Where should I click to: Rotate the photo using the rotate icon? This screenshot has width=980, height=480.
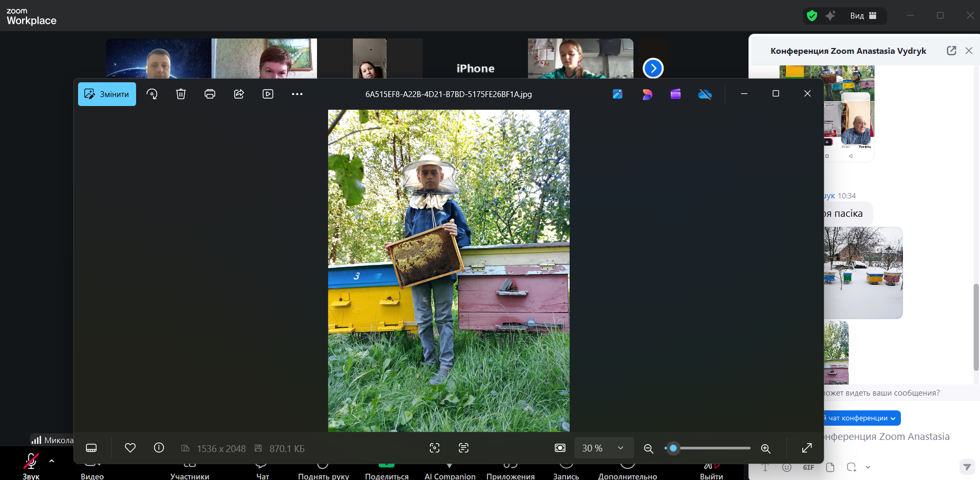pyautogui.click(x=152, y=94)
